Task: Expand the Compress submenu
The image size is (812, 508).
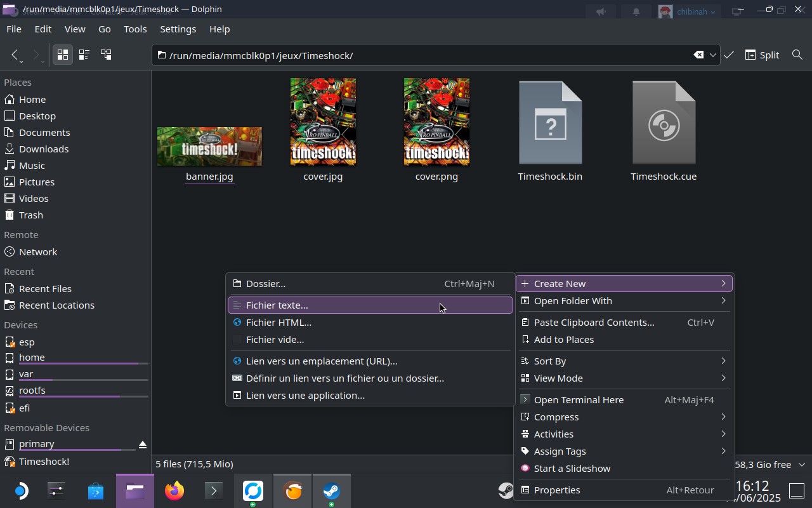Action: tap(624, 417)
